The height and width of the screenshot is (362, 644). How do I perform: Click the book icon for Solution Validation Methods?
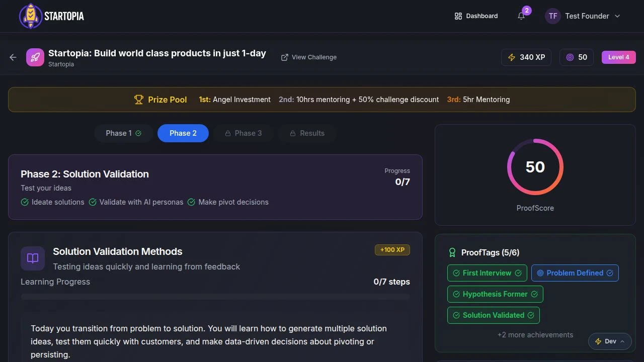[33, 258]
